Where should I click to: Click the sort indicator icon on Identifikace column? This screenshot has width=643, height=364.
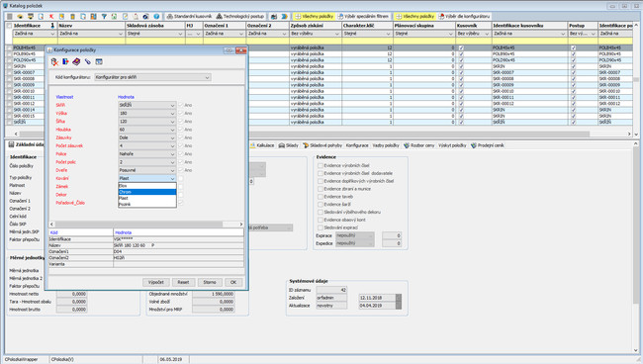52,26
